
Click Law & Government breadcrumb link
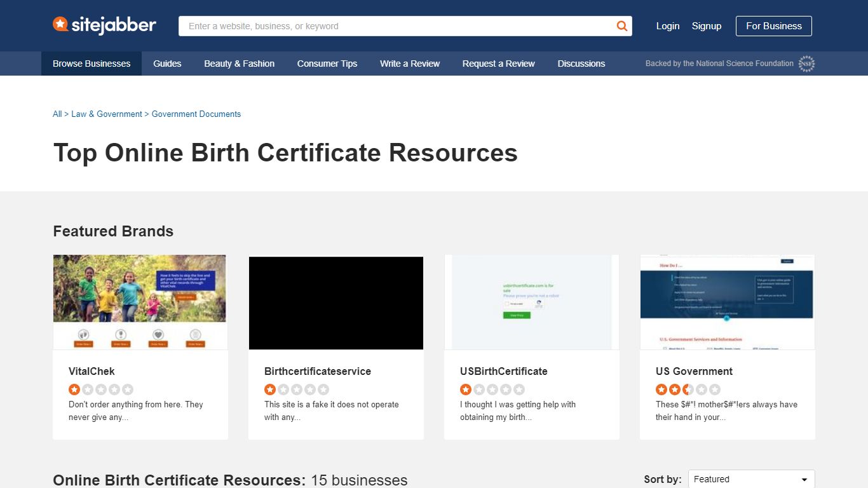[107, 114]
